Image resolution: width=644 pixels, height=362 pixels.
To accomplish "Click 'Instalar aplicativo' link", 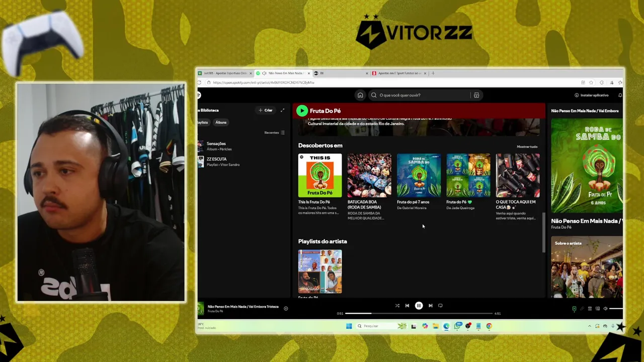I will (592, 95).
